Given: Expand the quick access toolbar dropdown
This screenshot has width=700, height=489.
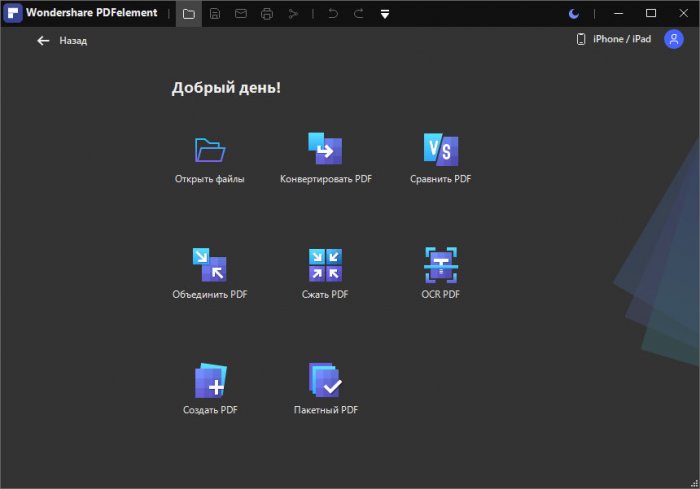Looking at the screenshot, I should [x=385, y=14].
